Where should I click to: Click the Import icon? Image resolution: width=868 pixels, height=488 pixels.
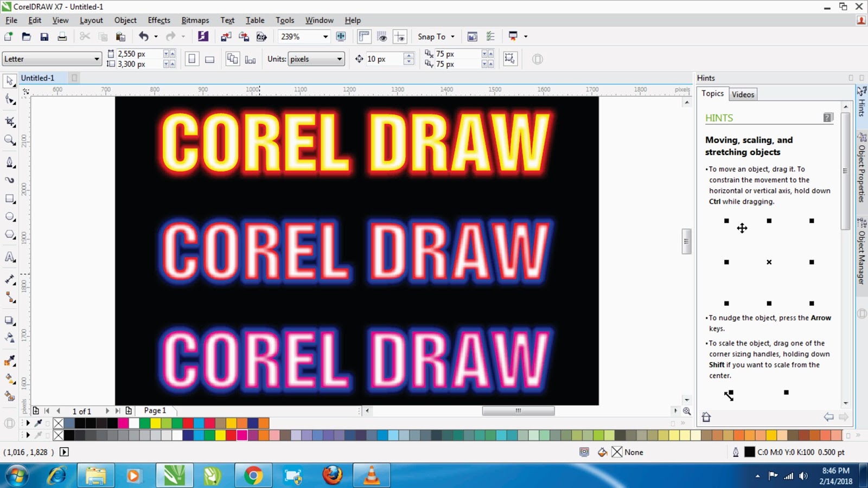(x=226, y=36)
